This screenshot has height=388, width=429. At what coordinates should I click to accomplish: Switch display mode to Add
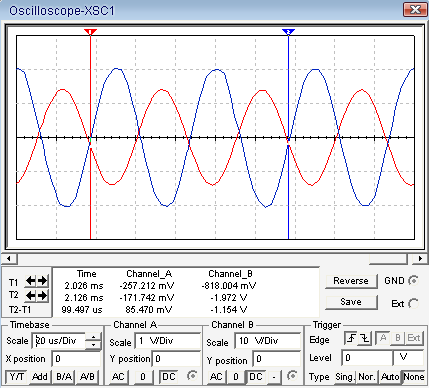40,377
